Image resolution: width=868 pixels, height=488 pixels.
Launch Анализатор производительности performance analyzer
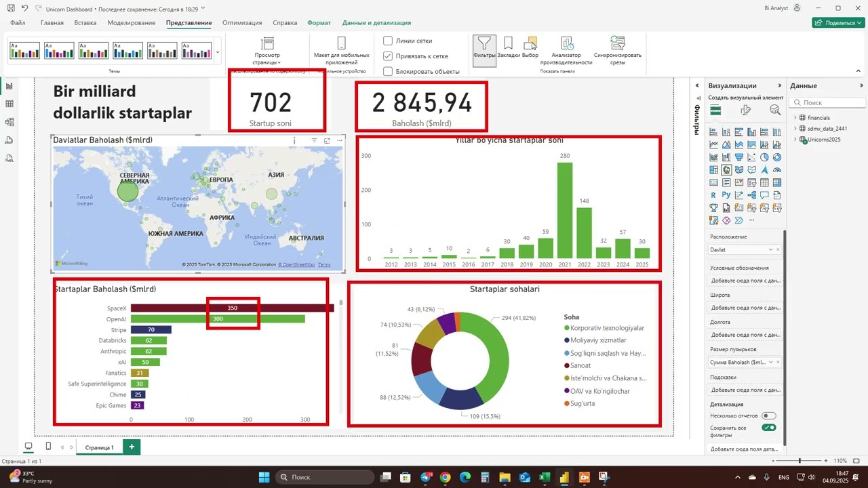(x=566, y=52)
